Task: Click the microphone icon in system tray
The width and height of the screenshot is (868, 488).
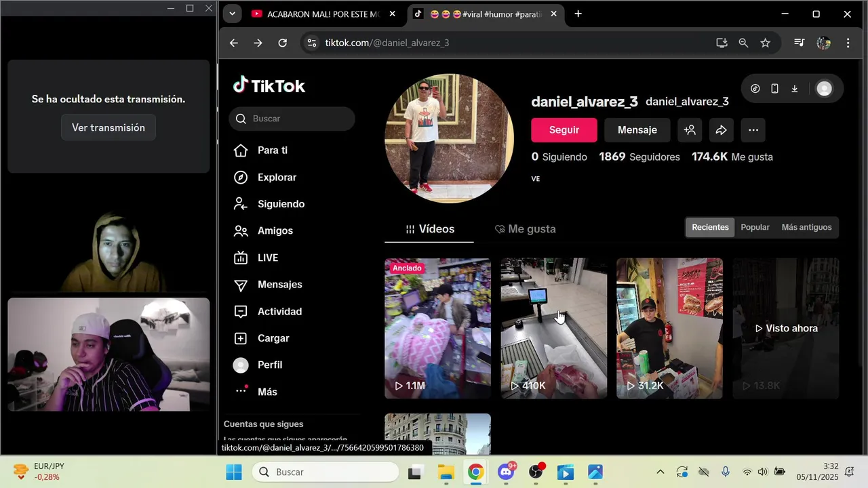Action: click(726, 472)
